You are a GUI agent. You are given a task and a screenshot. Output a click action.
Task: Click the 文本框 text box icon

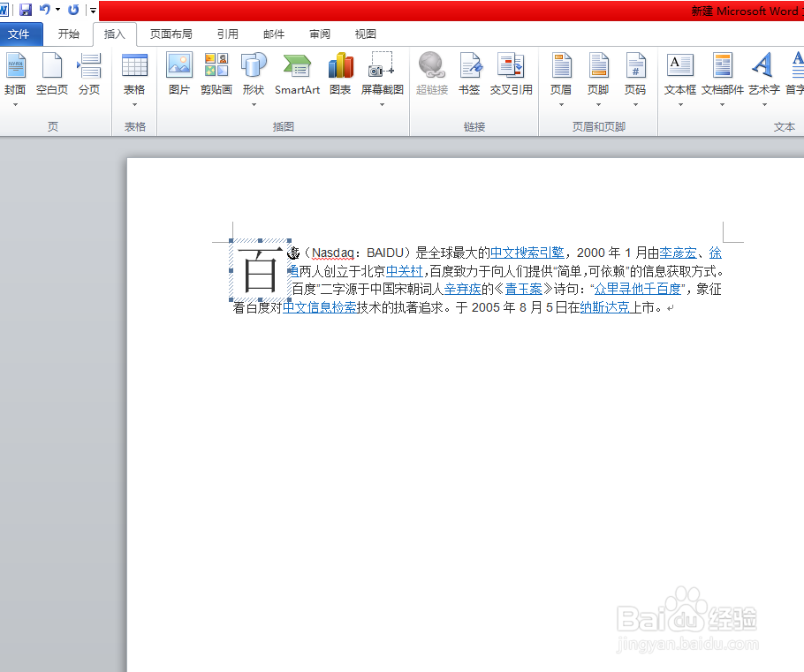(x=680, y=65)
